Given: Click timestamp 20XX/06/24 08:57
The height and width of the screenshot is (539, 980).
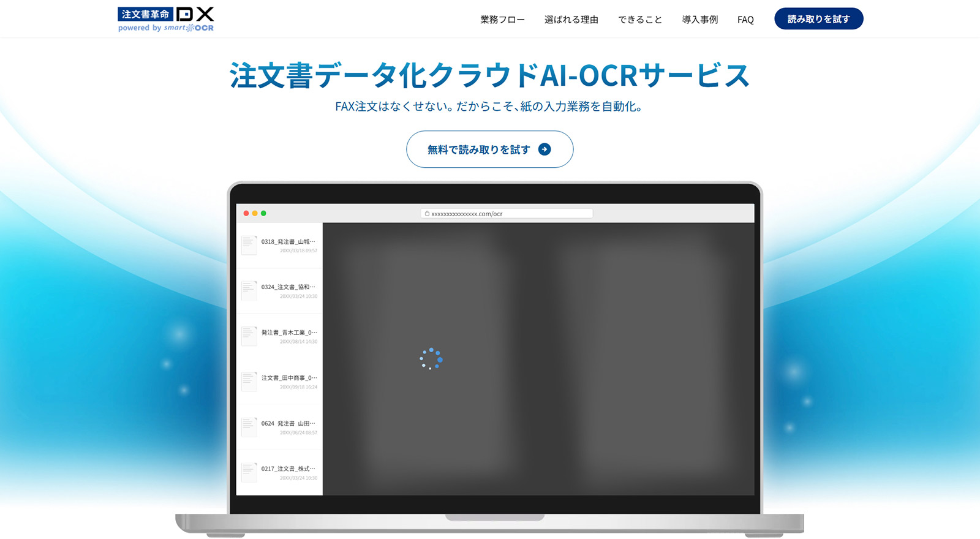Looking at the screenshot, I should tap(298, 432).
